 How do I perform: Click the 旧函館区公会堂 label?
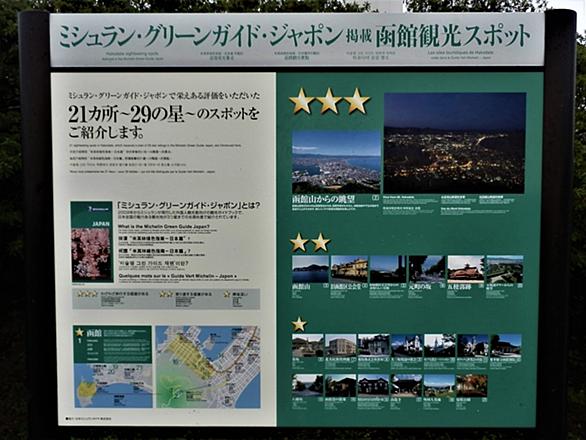346,287
